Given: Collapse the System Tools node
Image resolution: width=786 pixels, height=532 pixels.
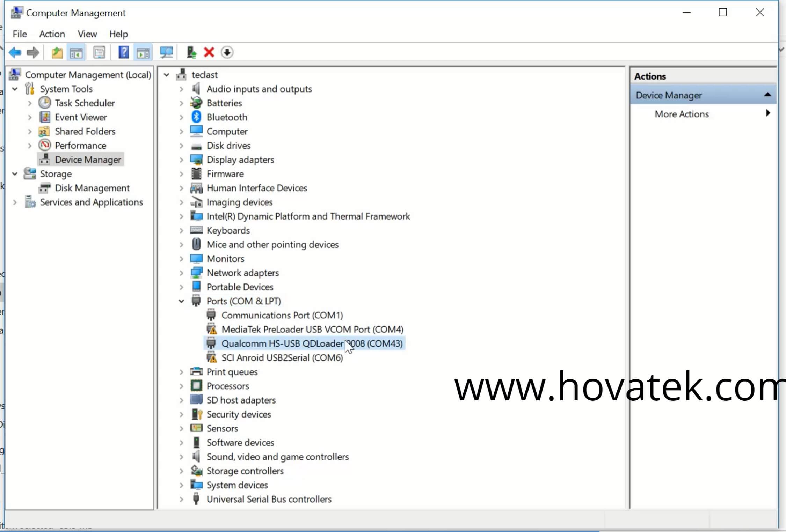Looking at the screenshot, I should coord(15,89).
